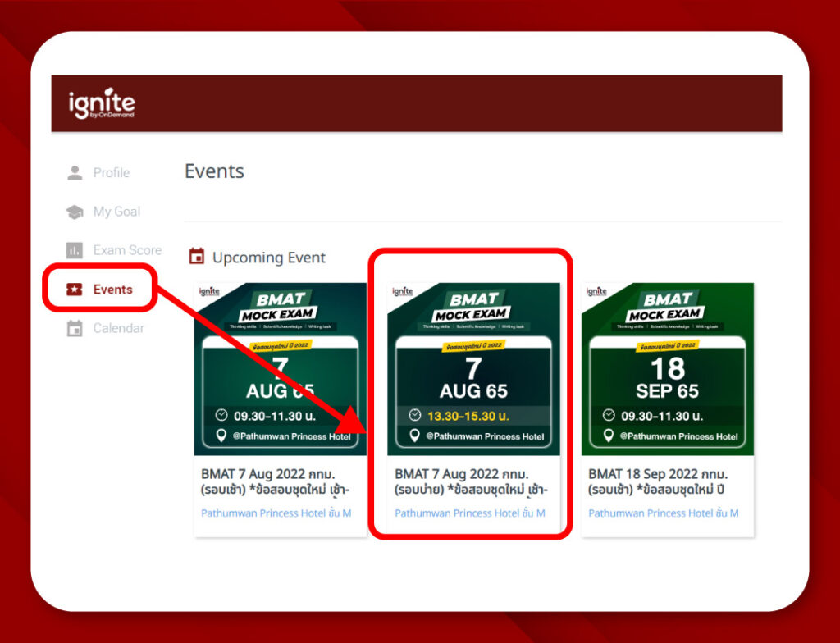Image resolution: width=840 pixels, height=643 pixels.
Task: Click the Events page heading
Action: click(x=214, y=171)
